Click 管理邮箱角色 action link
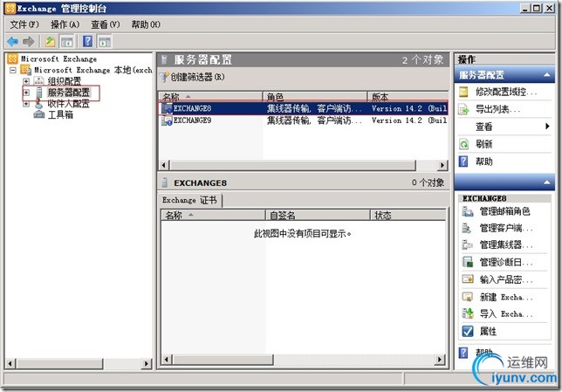 504,211
